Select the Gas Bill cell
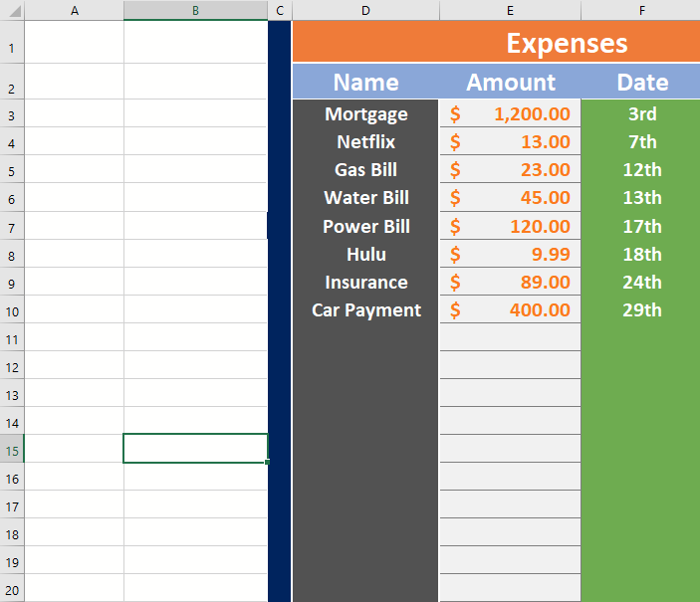This screenshot has width=700, height=602. 365,169
